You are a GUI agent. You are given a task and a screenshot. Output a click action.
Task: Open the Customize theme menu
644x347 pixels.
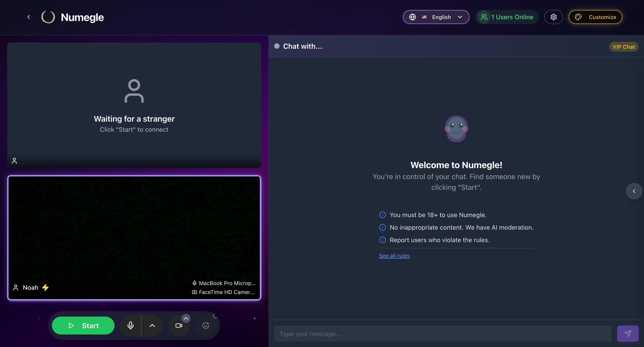[x=595, y=17]
